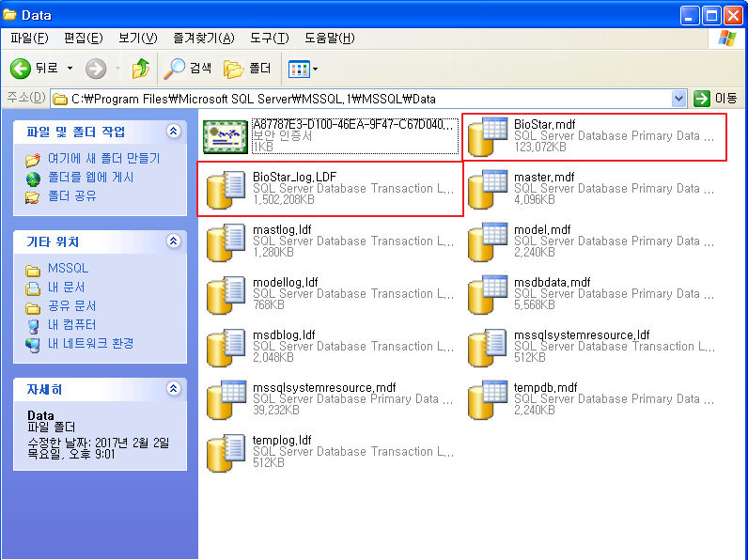Image resolution: width=748 pixels, height=560 pixels.
Task: Click the Windows flag logo in menu bar
Action: 726,39
